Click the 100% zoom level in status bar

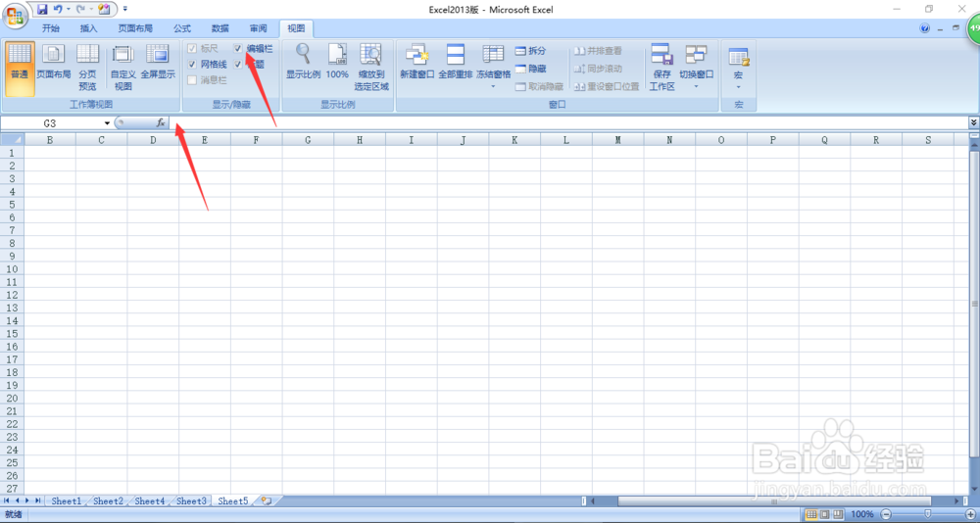[861, 514]
